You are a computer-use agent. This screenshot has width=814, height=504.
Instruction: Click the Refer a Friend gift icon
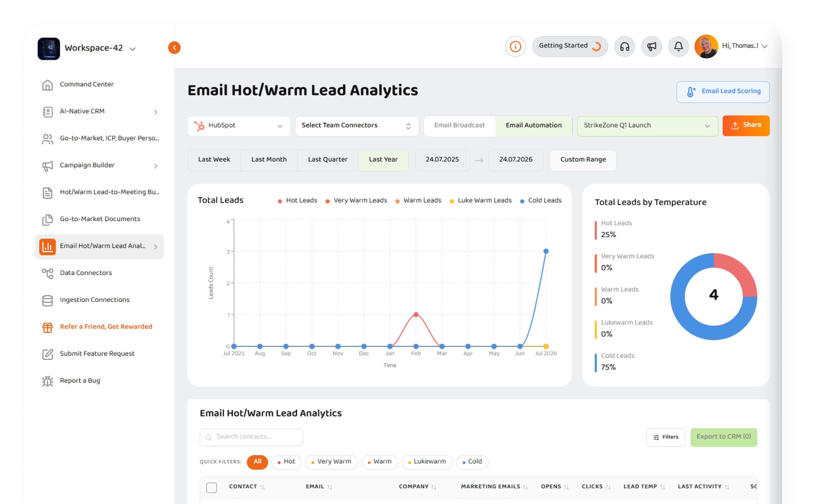pyautogui.click(x=47, y=328)
